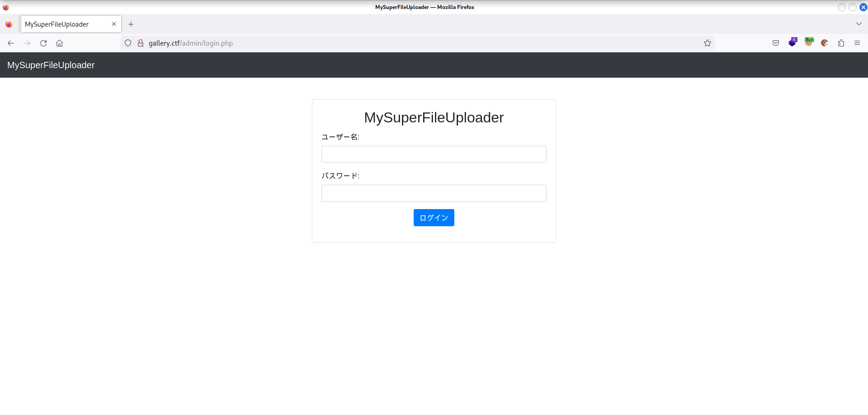Minimize the Firefox window
Screen dimensions: 868x415
pyautogui.click(x=841, y=7)
